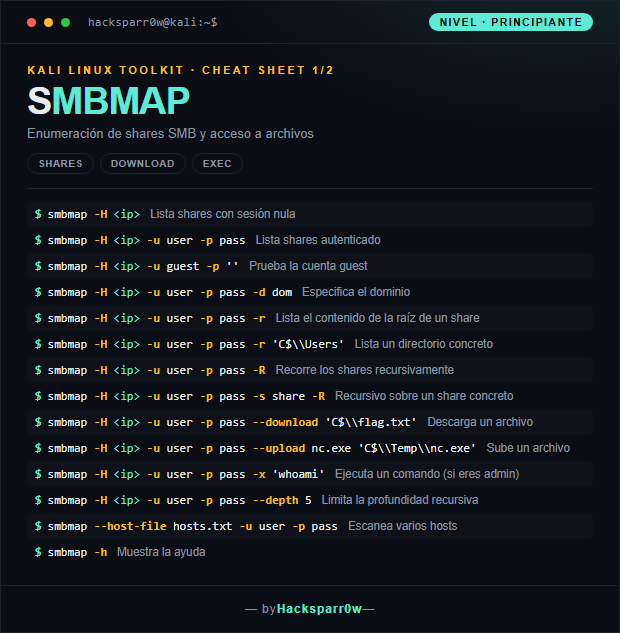Click the 'Especifica el dominio' command row
This screenshot has height=633, width=620.
[310, 292]
